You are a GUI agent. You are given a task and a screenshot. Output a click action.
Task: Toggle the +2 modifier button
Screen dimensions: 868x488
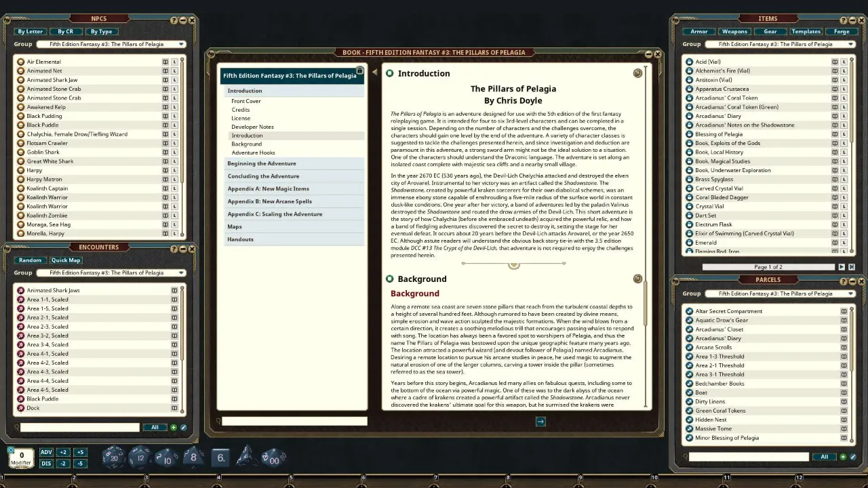63,452
